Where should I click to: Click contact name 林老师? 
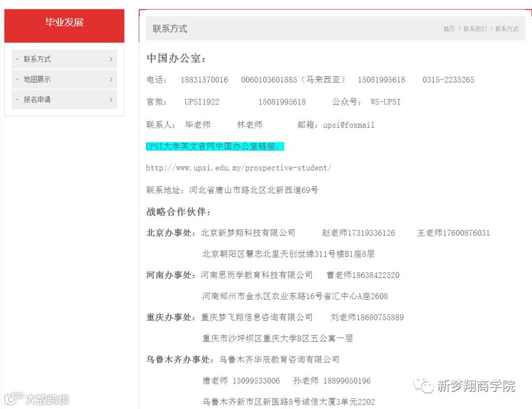point(250,125)
